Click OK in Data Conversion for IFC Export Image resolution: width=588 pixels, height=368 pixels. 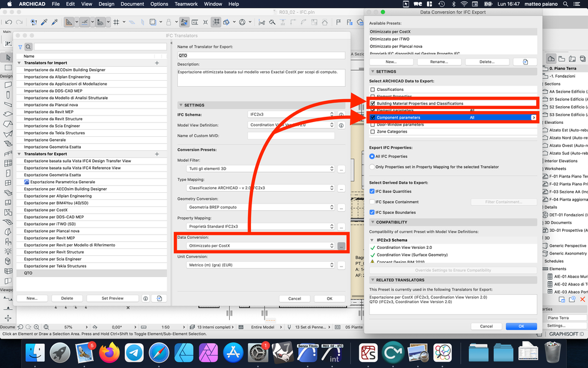coord(521,326)
